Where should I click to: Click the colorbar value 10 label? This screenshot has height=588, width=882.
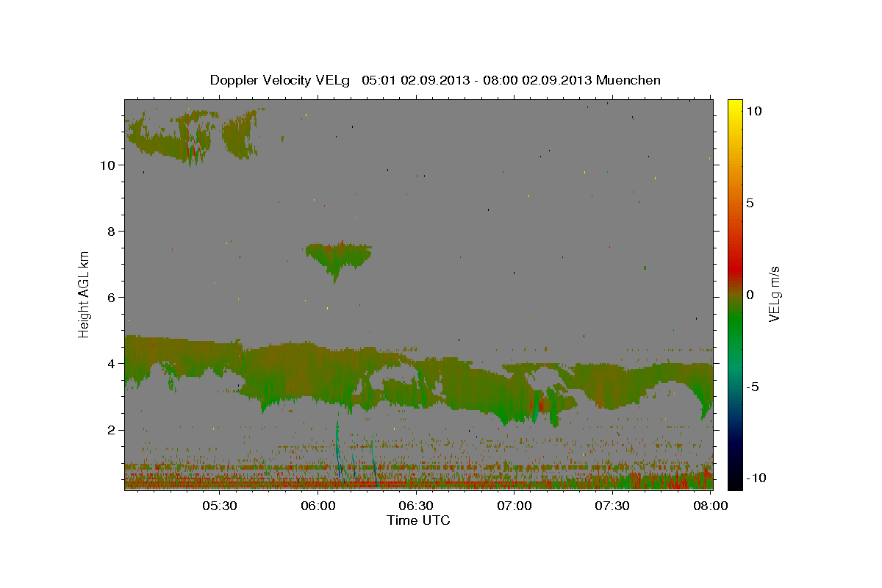coord(753,111)
